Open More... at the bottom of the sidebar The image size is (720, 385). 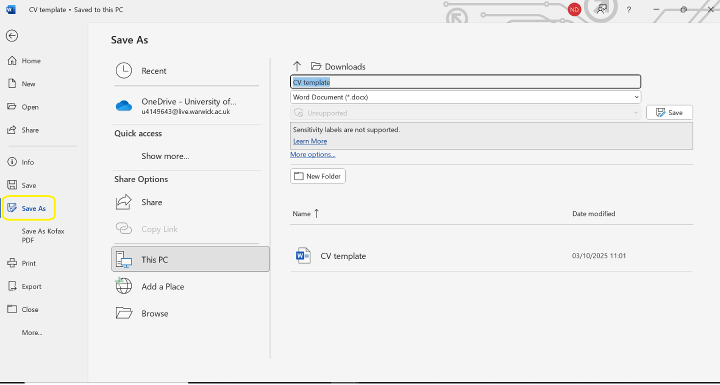click(32, 332)
